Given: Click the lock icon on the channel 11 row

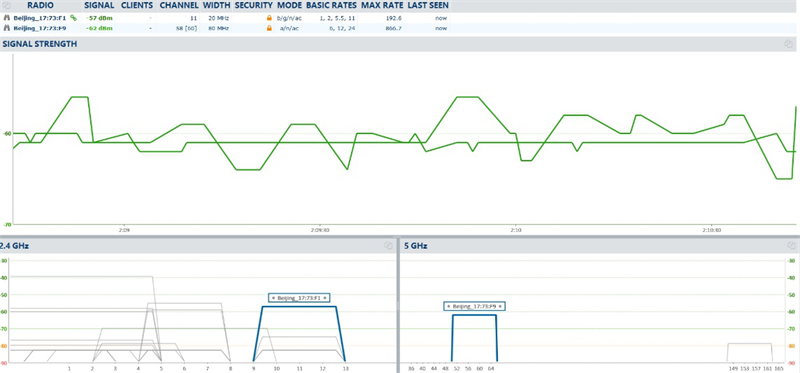Looking at the screenshot, I should tap(269, 18).
